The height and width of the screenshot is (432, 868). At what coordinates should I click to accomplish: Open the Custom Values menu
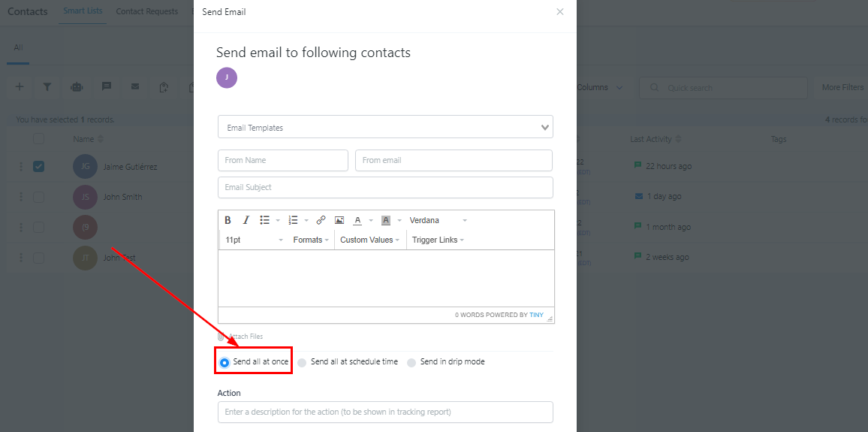tap(369, 240)
